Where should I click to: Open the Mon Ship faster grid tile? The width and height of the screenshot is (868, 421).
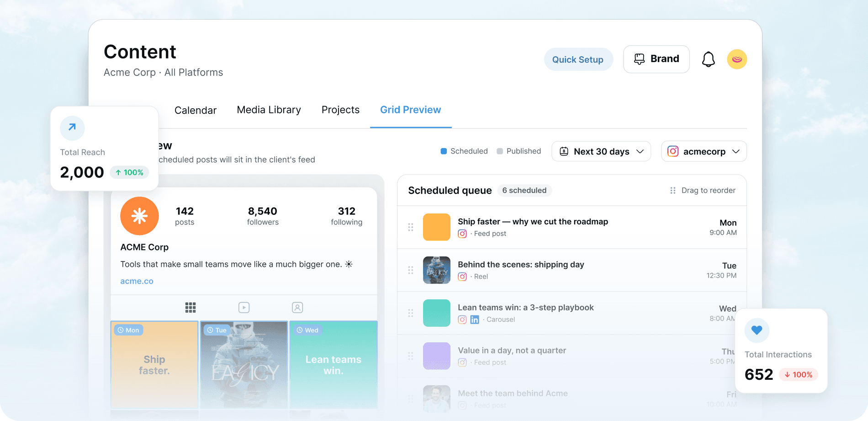click(154, 365)
